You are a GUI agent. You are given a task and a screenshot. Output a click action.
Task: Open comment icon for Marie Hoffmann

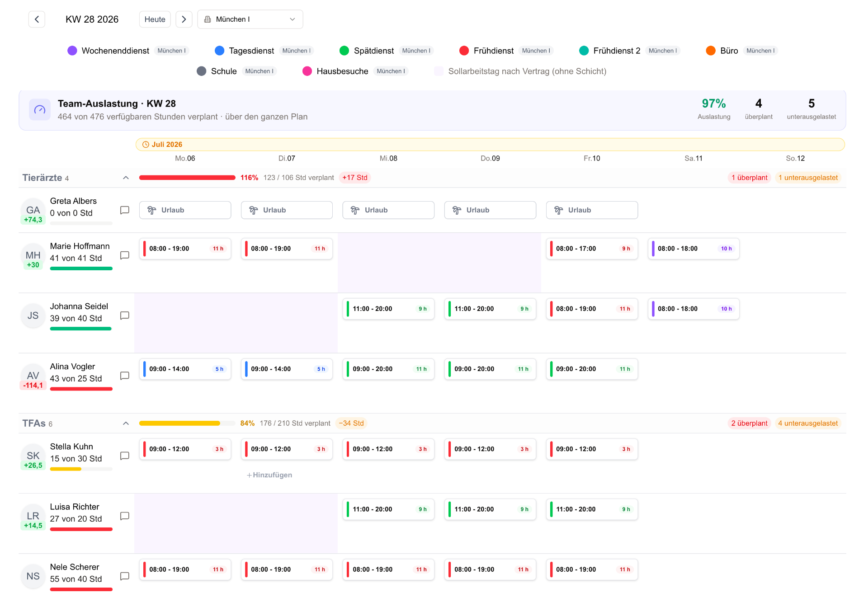pos(125,255)
